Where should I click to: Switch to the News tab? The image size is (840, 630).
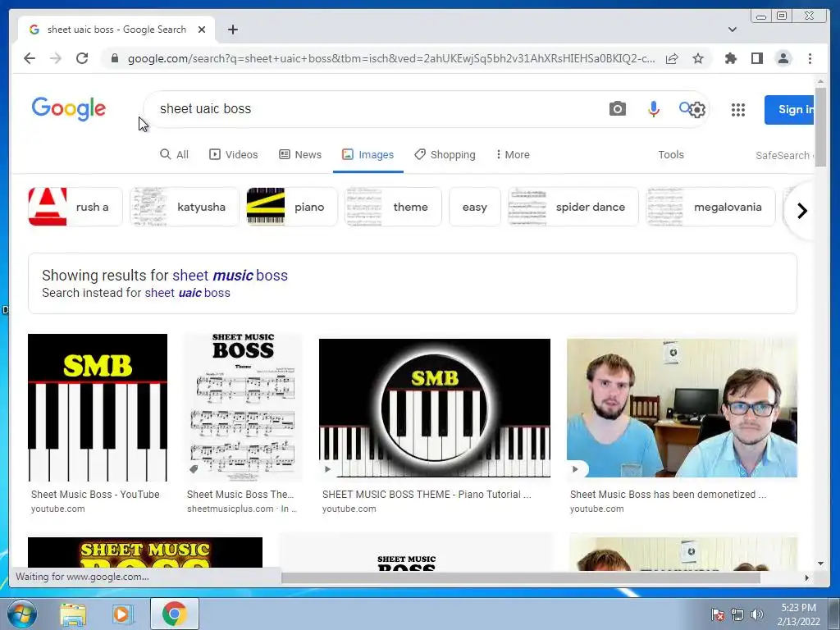point(300,154)
